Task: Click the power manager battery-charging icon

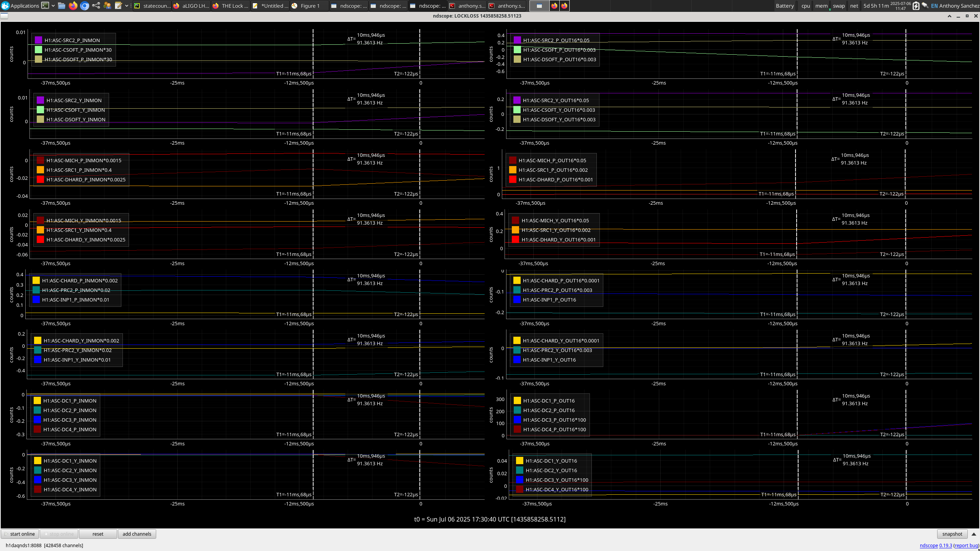Action: pos(916,6)
